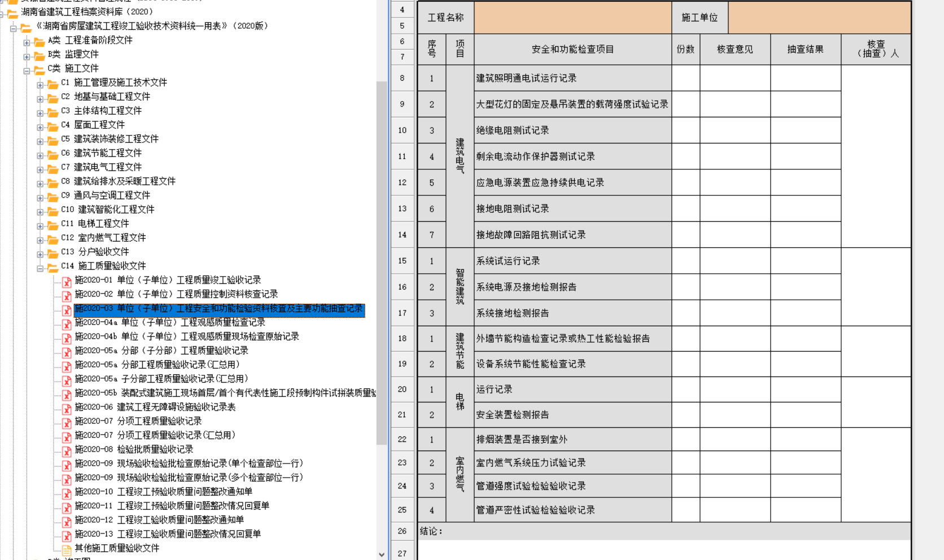Click the 施工单位 orange input cell
Image resolution: width=944 pixels, height=560 pixels.
click(819, 17)
